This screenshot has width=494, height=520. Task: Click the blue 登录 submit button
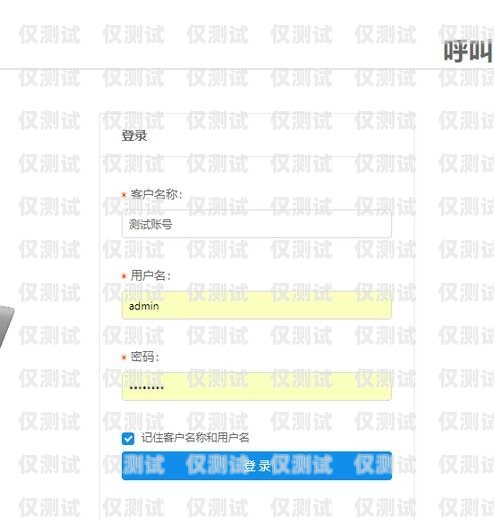point(257,466)
